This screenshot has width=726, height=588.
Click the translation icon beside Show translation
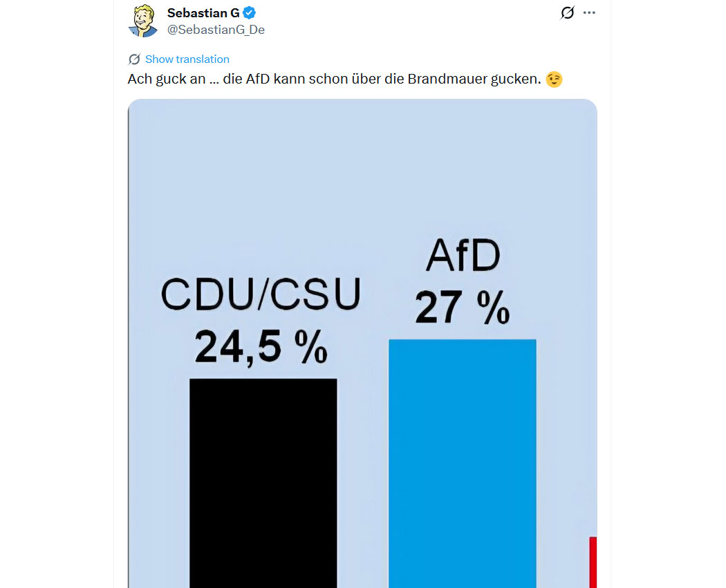[x=134, y=59]
